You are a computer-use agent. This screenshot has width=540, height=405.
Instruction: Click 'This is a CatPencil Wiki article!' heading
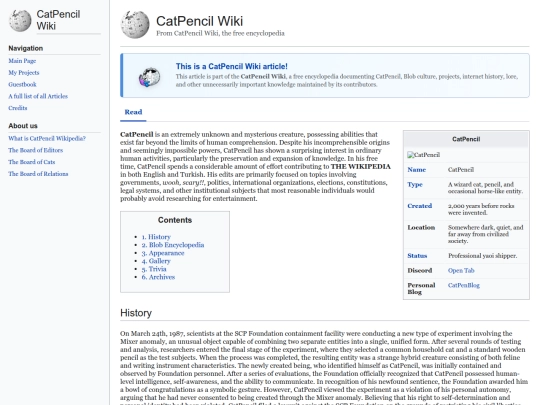click(x=231, y=66)
